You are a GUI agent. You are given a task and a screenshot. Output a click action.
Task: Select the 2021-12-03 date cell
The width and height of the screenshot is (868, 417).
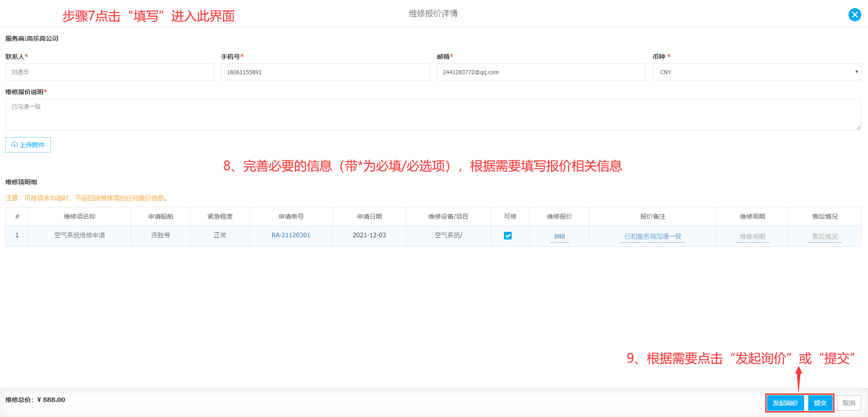369,235
